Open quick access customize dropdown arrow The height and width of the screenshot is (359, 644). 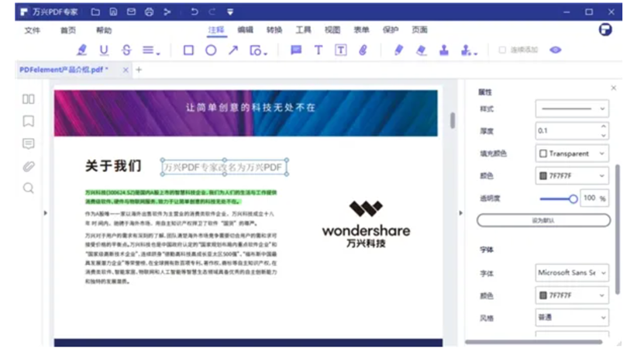pos(230,12)
